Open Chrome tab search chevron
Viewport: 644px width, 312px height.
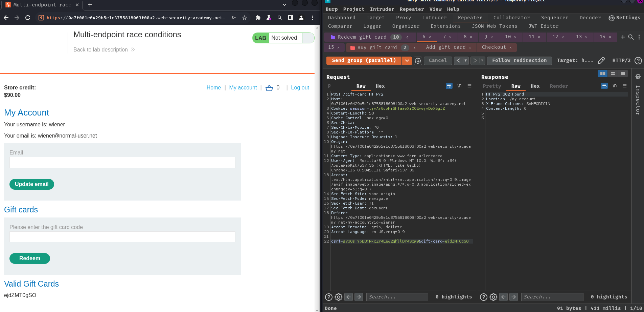point(284,5)
